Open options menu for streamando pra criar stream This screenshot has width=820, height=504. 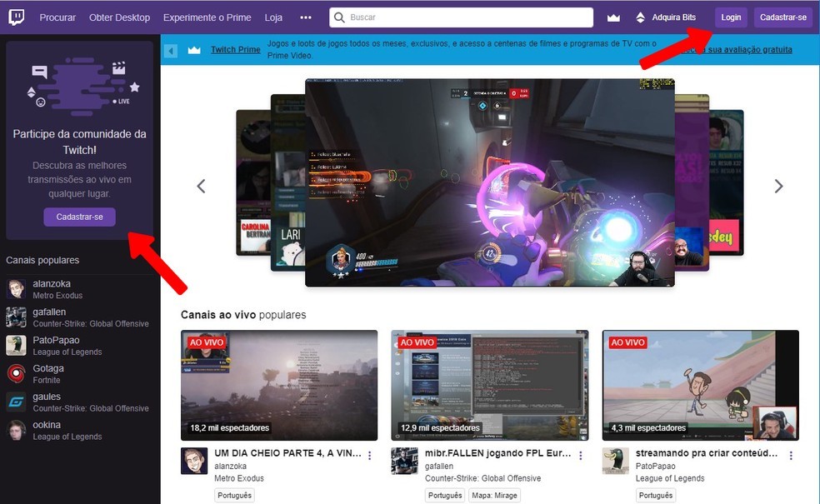791,456
